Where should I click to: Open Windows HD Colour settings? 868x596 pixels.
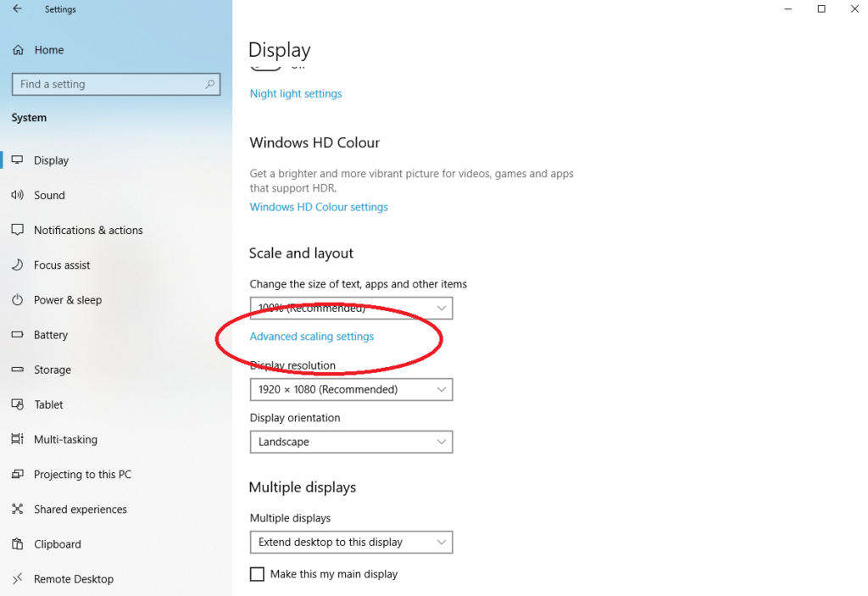click(319, 207)
